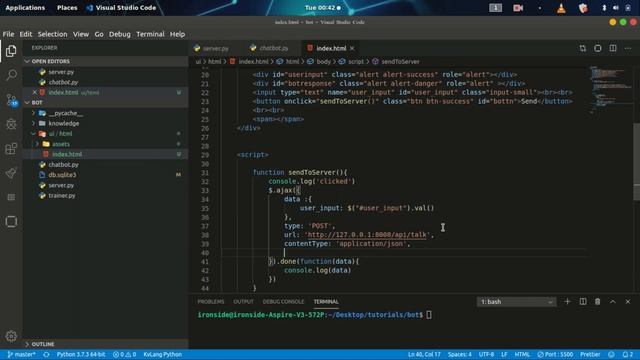
Task: Create a new terminal with plus icon
Action: coord(567,302)
